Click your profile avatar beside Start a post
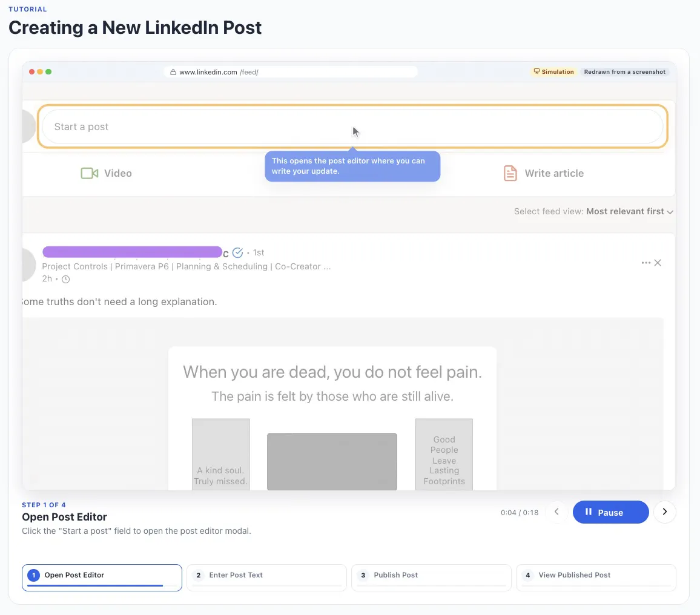The image size is (700, 615). click(28, 127)
